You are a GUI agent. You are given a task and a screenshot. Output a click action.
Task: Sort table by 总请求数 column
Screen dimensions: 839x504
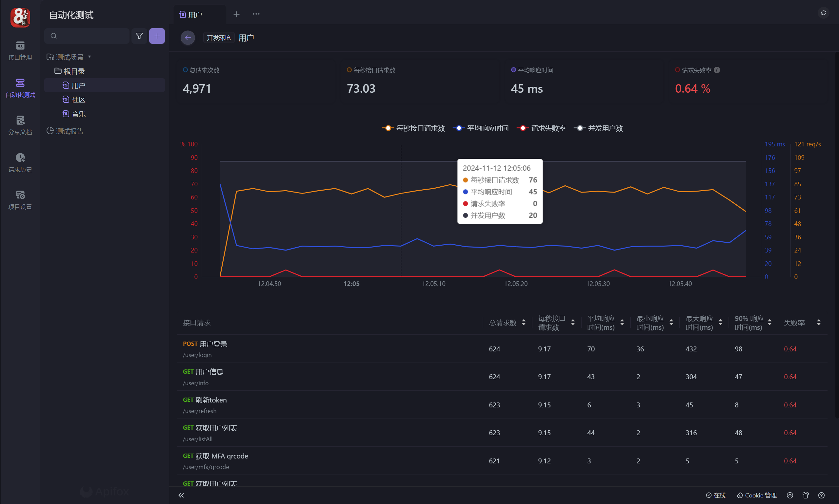pos(524,322)
